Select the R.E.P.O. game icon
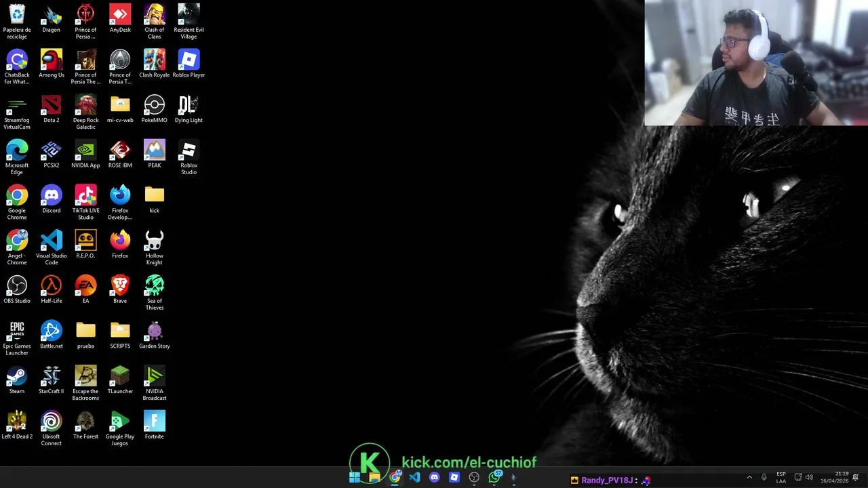Viewport: 868px width, 488px height. [x=85, y=244]
